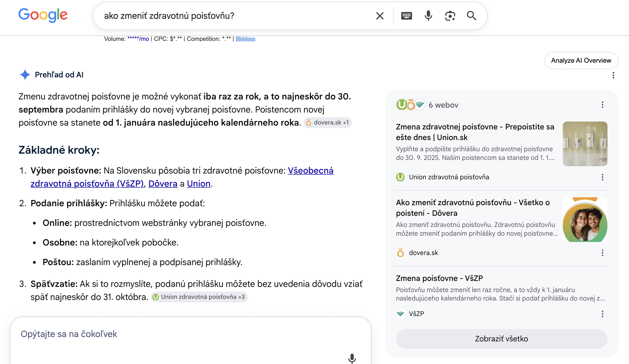
Task: Click the microphone in the ask box
Action: (x=352, y=359)
